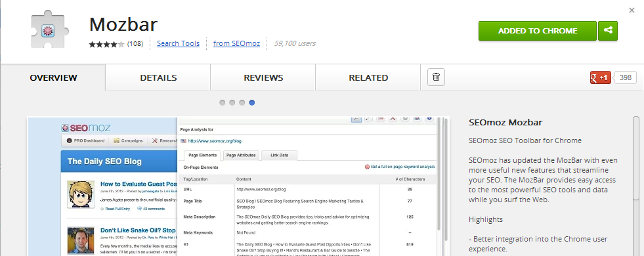Click the Mozbar preview screenshot thumbnail

238,186
